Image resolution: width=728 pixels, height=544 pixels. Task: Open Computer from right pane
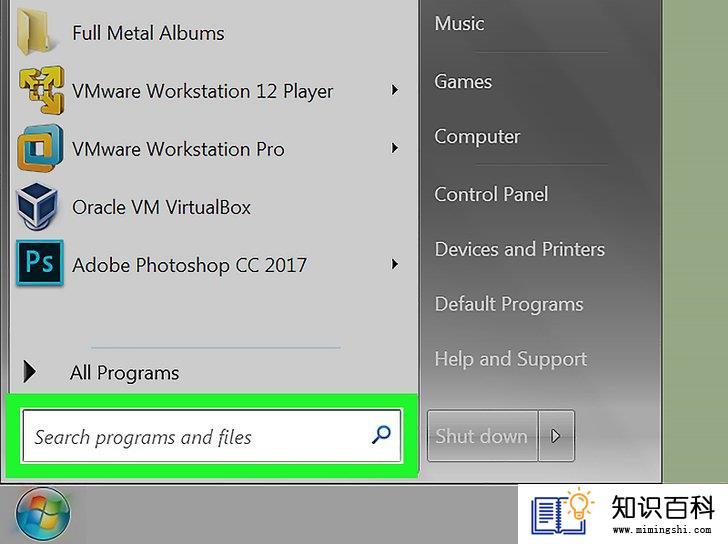(477, 136)
